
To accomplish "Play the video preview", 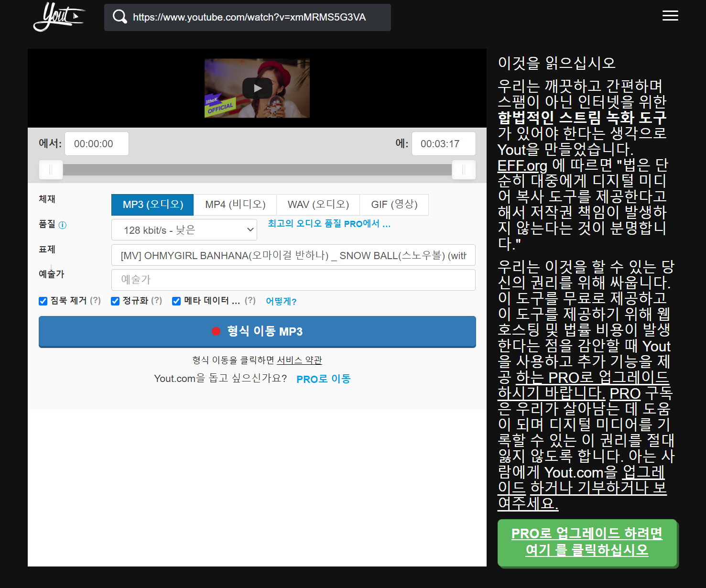I will pos(257,88).
